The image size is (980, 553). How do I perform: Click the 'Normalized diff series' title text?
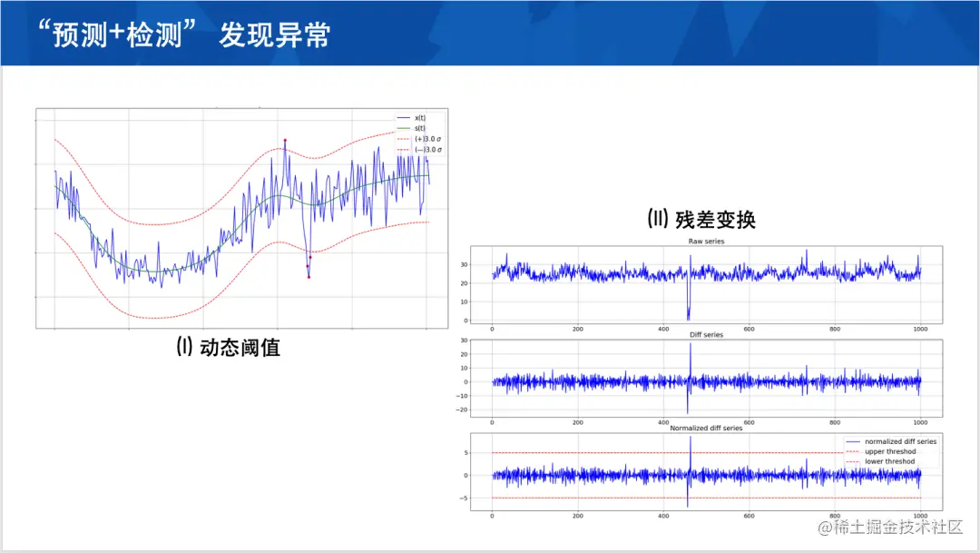[706, 428]
